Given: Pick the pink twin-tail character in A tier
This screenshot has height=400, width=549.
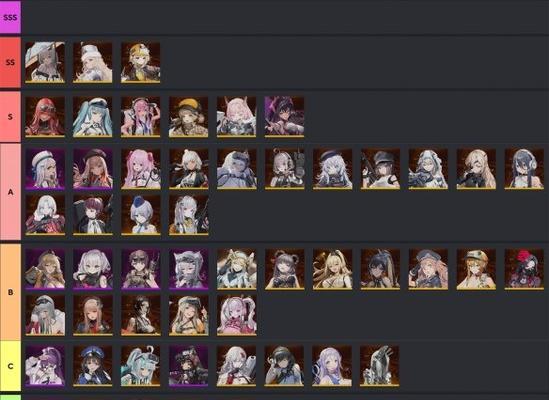Looking at the screenshot, I should [x=140, y=169].
